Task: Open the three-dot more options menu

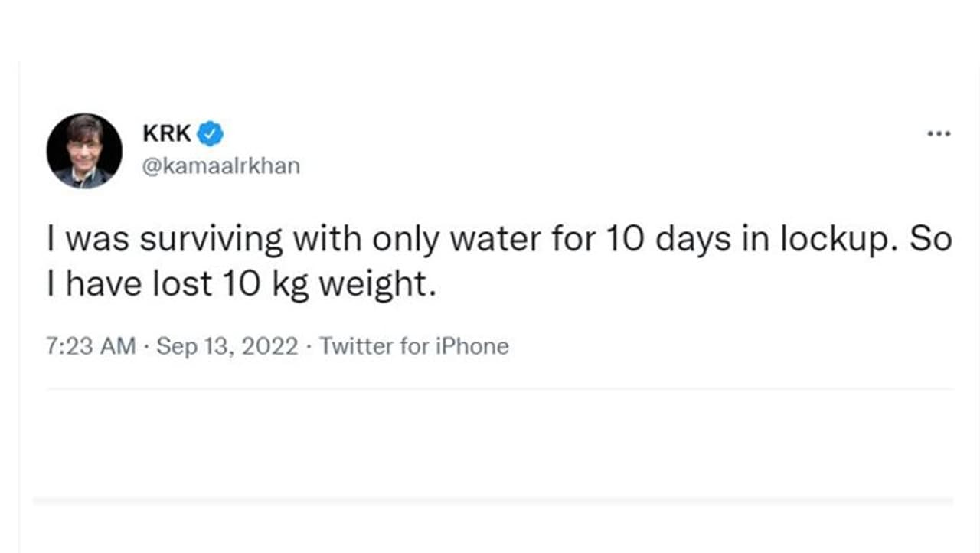Action: coord(938,134)
